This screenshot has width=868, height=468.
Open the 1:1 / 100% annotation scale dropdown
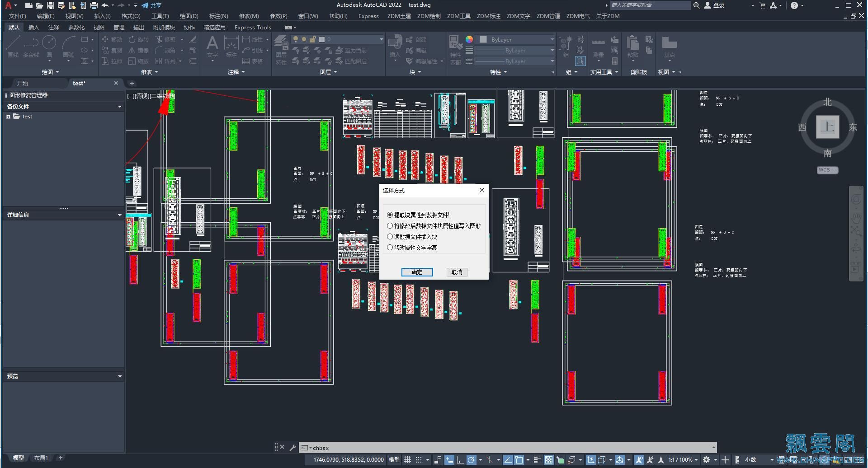683,460
